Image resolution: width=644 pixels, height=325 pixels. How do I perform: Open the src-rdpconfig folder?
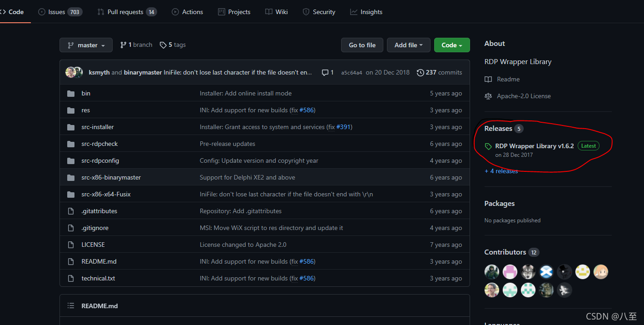pos(100,160)
